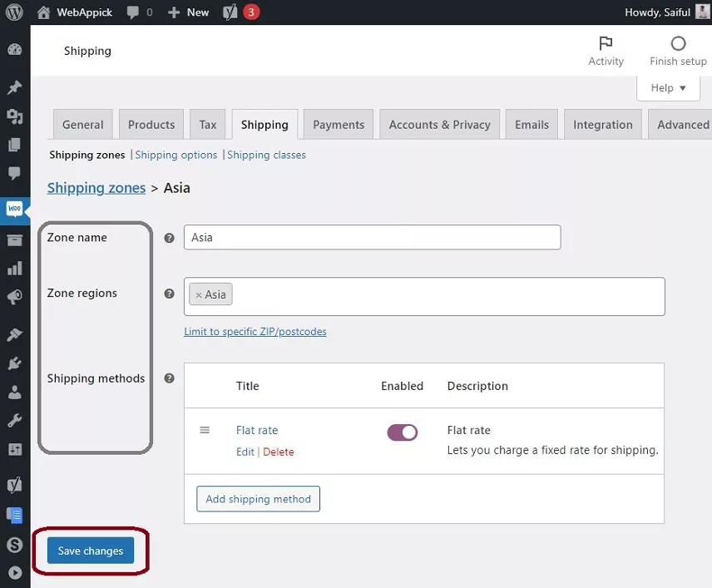Image resolution: width=712 pixels, height=588 pixels.
Task: Open Yoast SEO sidebar icon
Action: click(14, 485)
